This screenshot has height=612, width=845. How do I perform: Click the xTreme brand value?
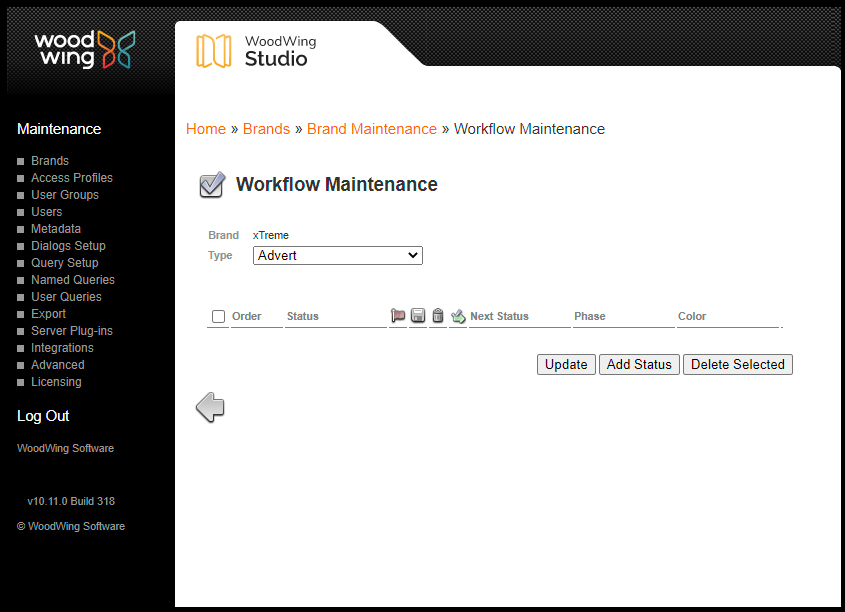click(x=271, y=235)
